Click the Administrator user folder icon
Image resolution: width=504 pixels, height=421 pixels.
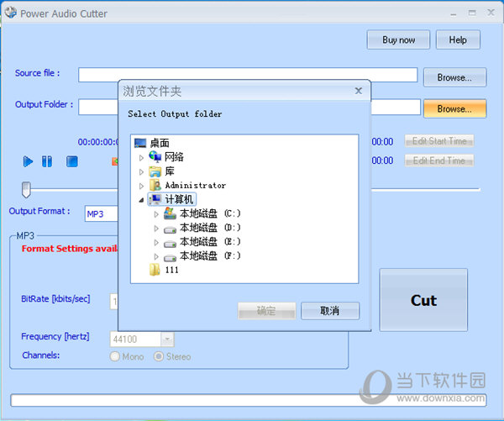[155, 185]
